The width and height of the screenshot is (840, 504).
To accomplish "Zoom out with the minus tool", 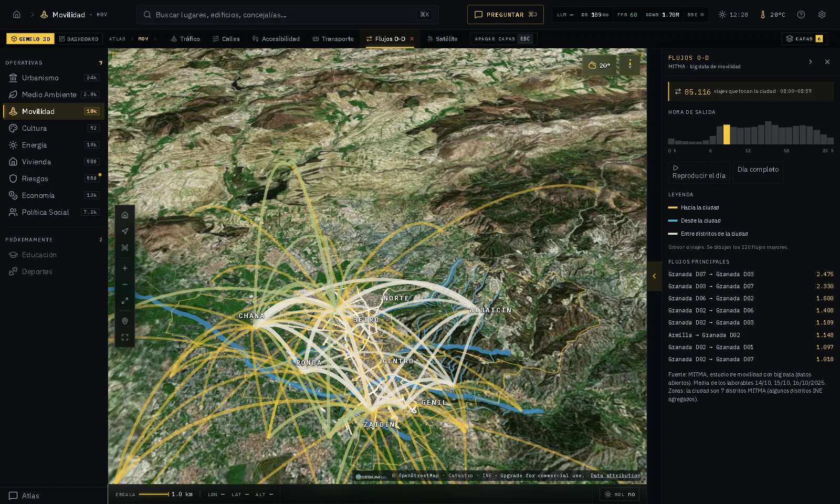I will pyautogui.click(x=125, y=285).
